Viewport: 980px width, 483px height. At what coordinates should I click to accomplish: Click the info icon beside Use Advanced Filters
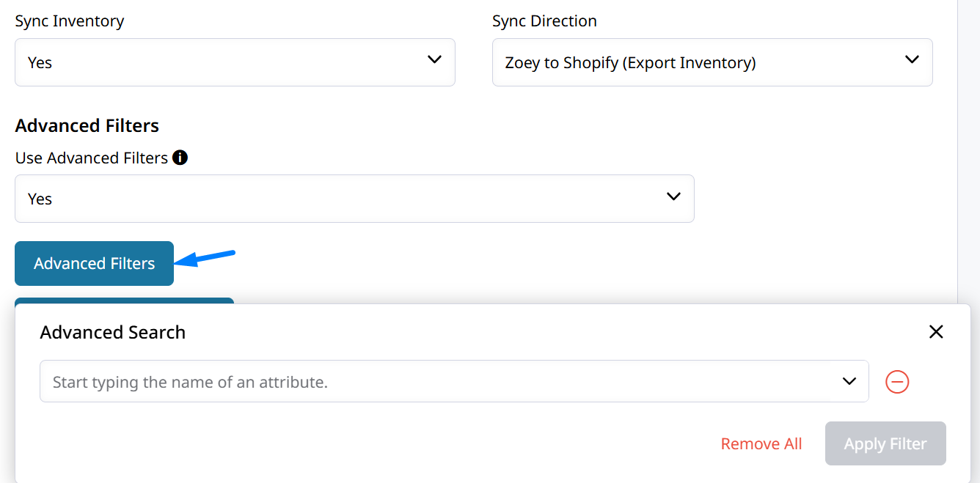click(180, 158)
